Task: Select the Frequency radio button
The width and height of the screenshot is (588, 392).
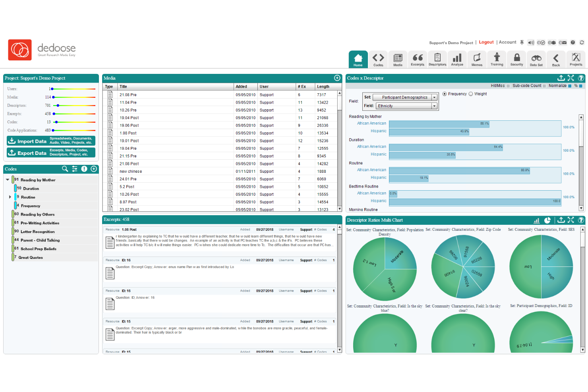Action: point(445,94)
